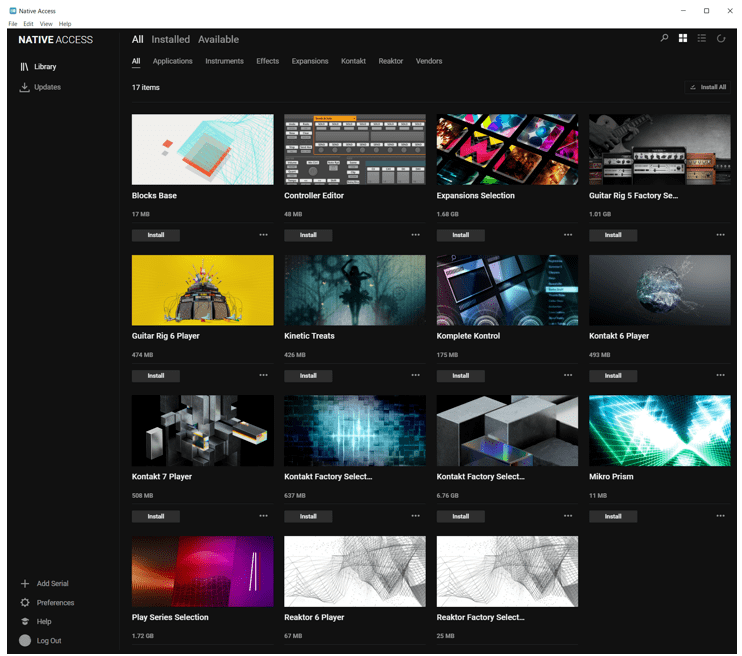Install Guitar Rig 5 Factory Selection
Viewport: 742px width, 656px height.
pos(613,235)
